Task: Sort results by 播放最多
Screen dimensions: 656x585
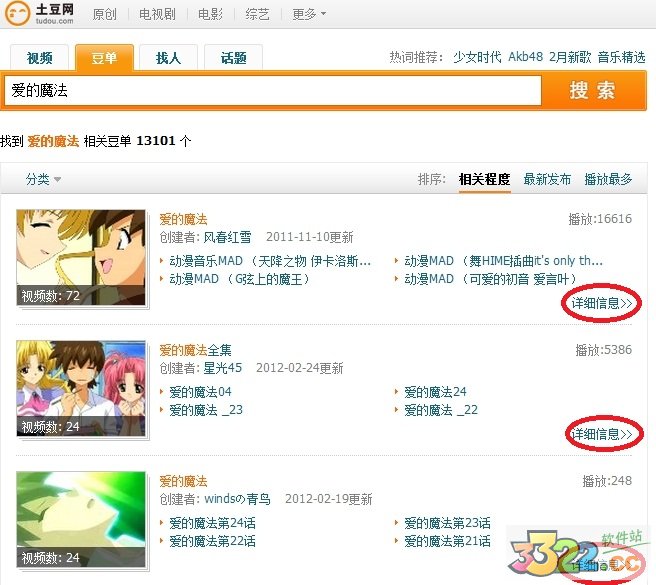Action: tap(608, 179)
